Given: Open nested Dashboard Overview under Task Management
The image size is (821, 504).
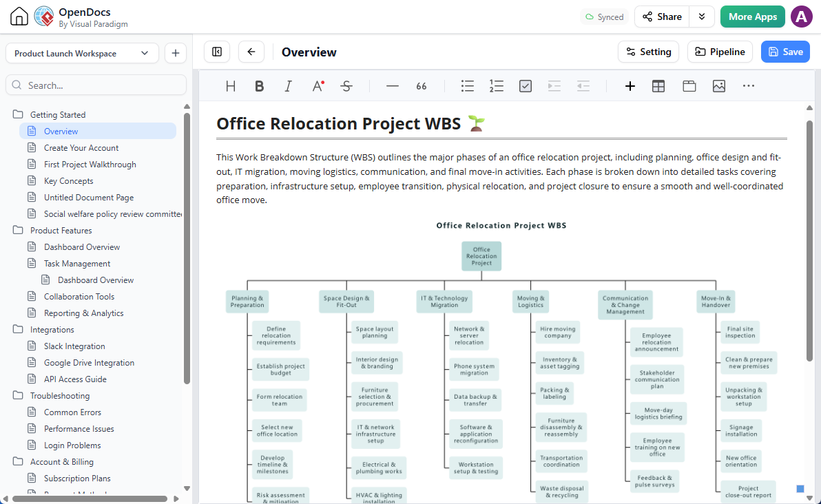Looking at the screenshot, I should pos(95,280).
